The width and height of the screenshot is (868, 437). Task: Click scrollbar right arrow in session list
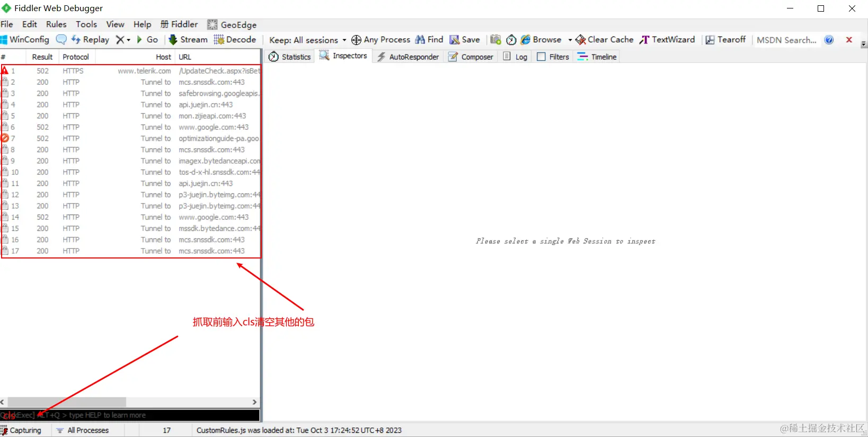tap(255, 402)
